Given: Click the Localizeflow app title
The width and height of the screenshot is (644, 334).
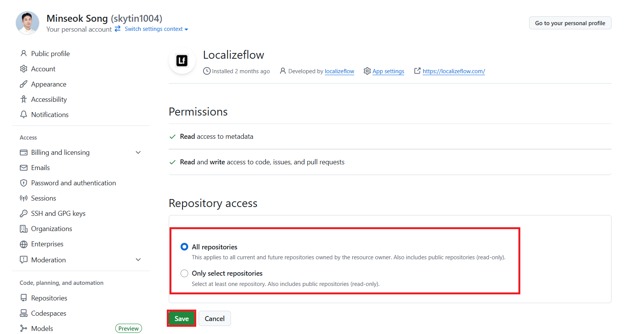Looking at the screenshot, I should [x=234, y=55].
